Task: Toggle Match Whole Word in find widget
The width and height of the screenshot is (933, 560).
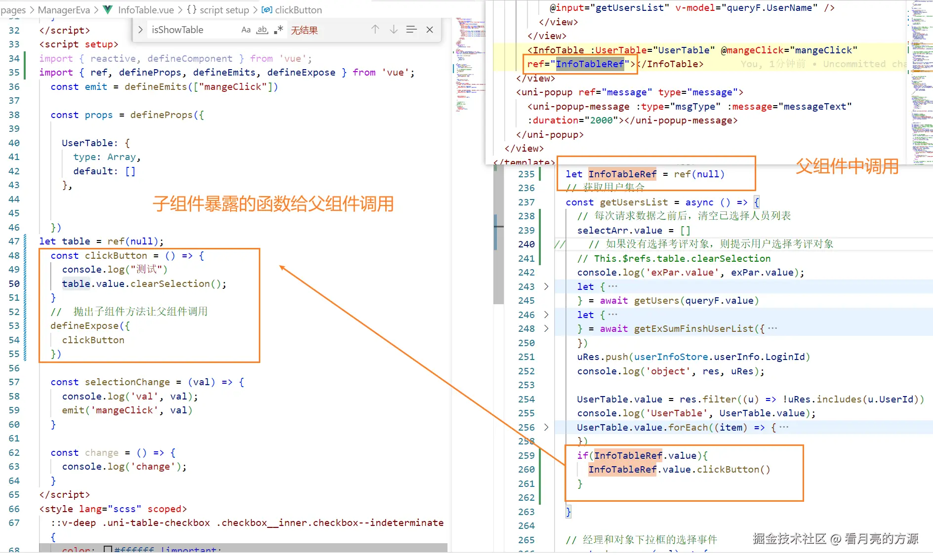Action: coord(262,30)
